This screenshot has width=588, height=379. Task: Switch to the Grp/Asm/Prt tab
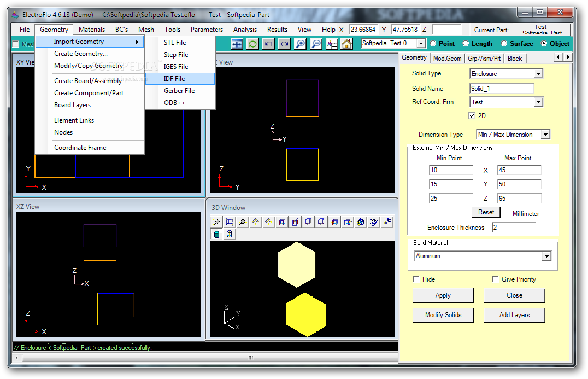[484, 58]
